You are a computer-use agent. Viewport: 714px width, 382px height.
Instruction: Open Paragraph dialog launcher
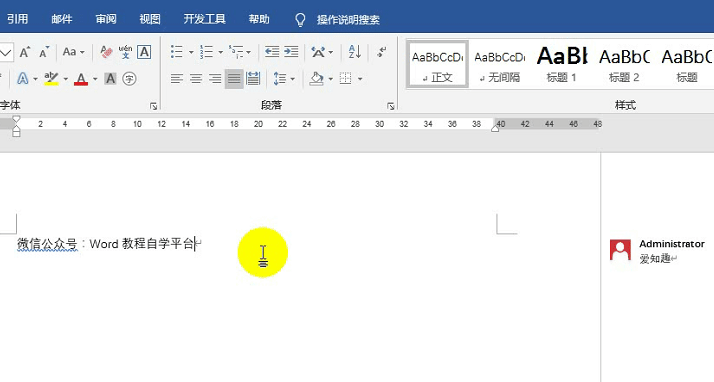click(390, 106)
